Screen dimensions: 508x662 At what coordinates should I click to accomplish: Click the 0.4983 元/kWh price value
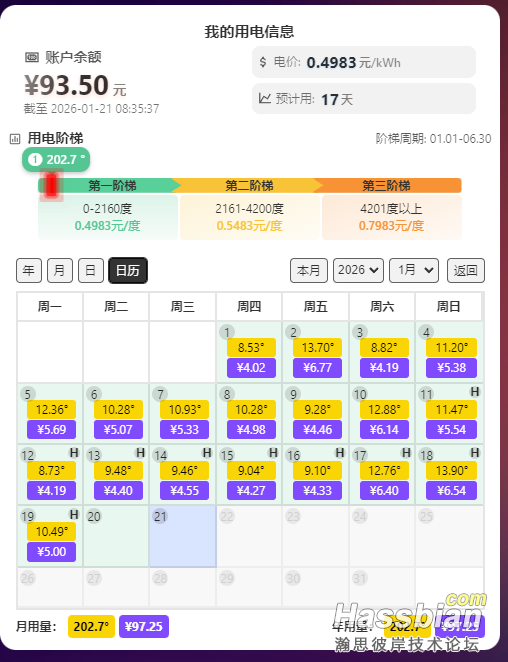coord(353,62)
